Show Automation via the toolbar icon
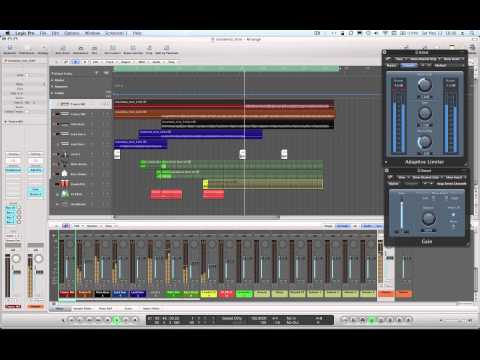The height and width of the screenshot is (360, 480). coord(80,49)
